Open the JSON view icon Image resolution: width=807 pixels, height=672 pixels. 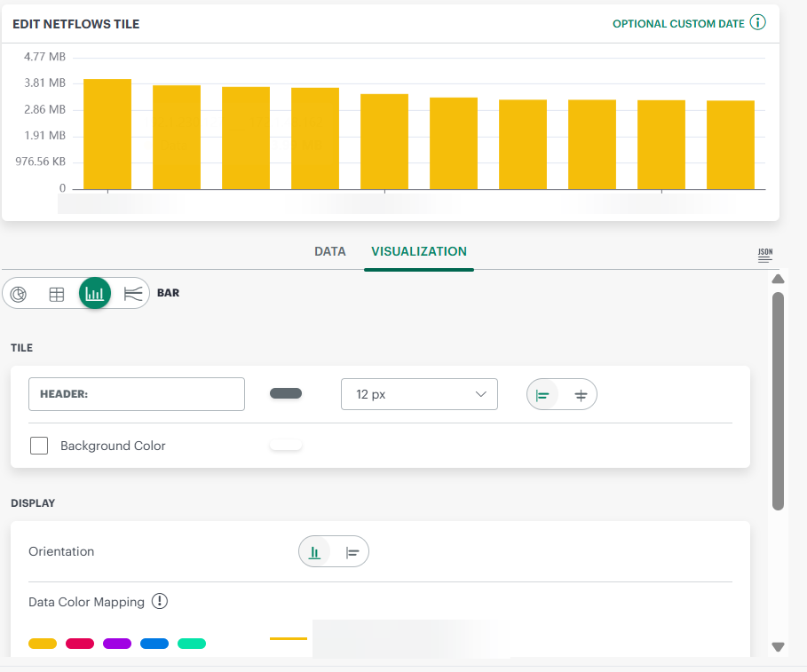click(x=764, y=255)
